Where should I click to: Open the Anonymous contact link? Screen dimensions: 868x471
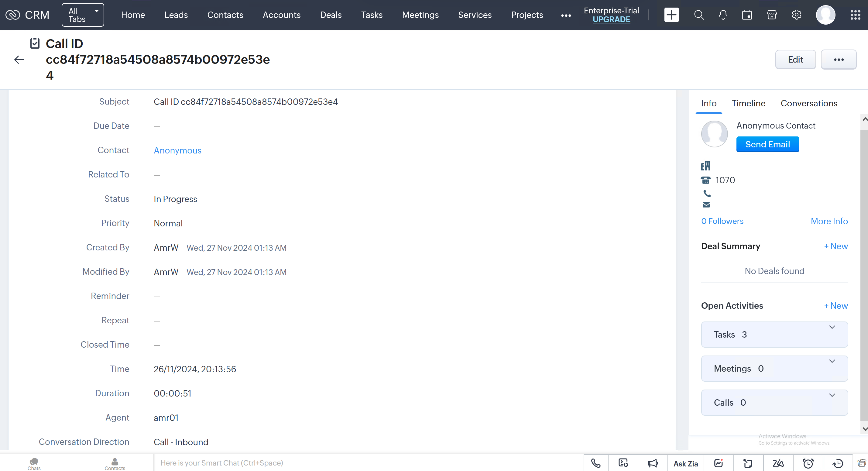177,150
